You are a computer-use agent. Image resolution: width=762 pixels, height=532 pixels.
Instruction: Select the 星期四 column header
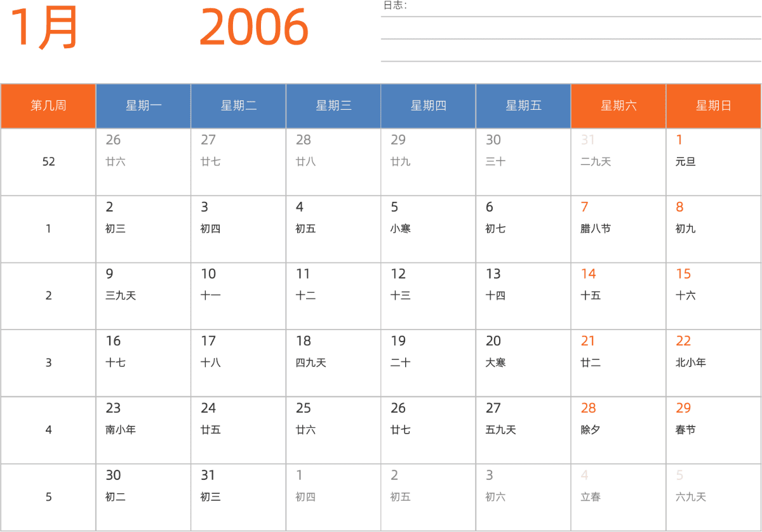428,106
